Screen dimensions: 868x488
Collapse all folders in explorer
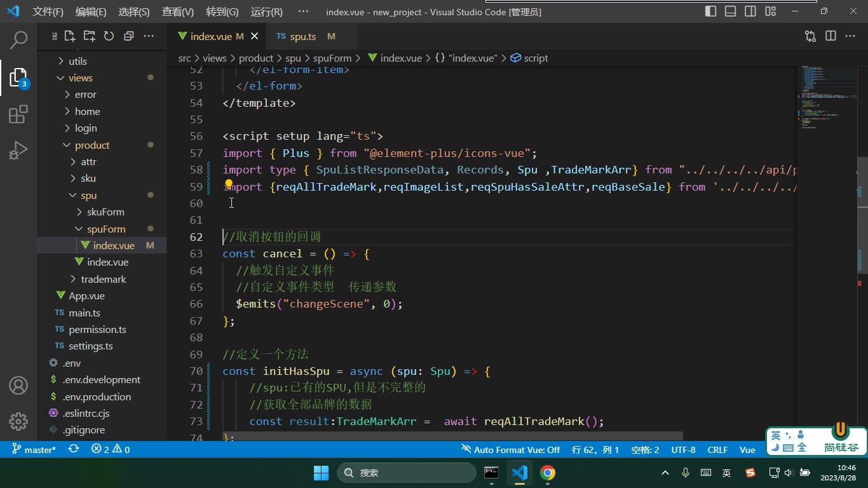coord(128,36)
